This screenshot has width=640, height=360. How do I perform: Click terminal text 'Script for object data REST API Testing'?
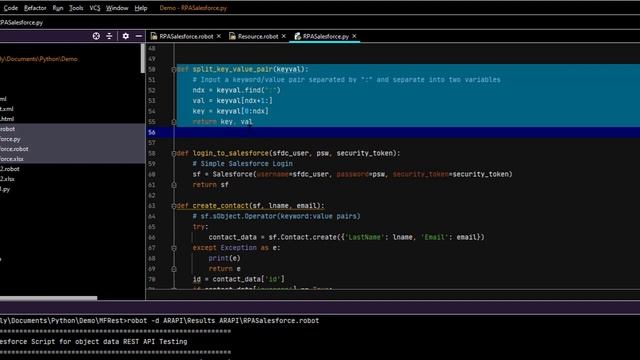click(x=109, y=342)
